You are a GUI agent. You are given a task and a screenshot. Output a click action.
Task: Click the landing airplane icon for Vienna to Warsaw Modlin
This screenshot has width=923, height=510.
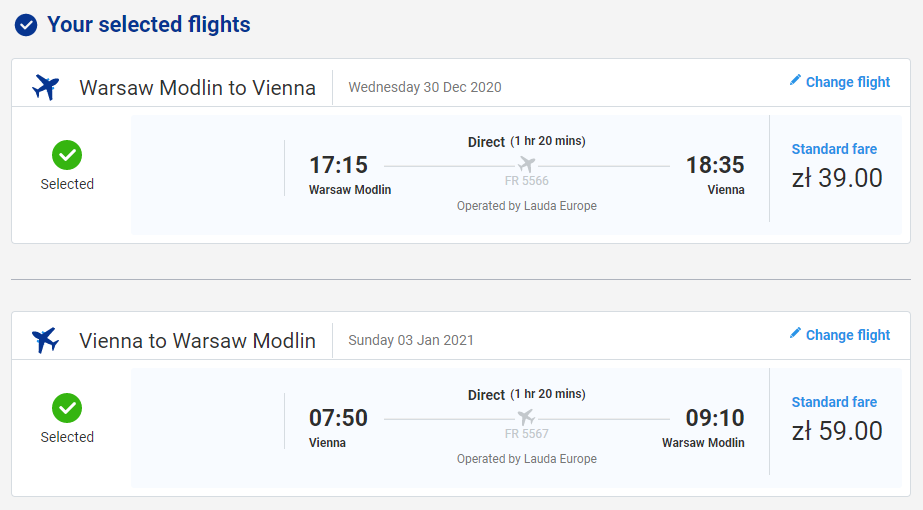click(x=46, y=340)
